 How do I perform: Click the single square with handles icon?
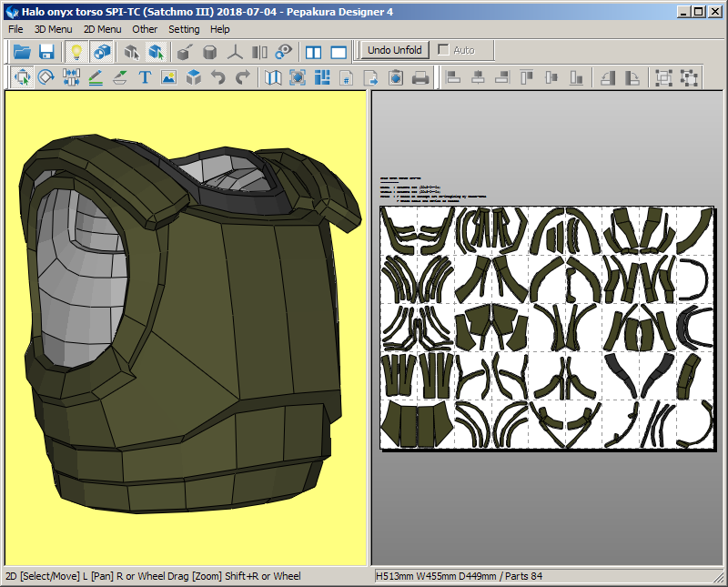click(689, 77)
